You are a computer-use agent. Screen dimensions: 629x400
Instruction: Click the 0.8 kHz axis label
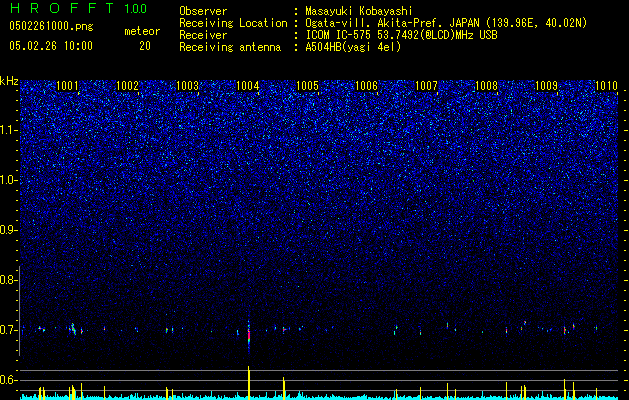click(8, 280)
